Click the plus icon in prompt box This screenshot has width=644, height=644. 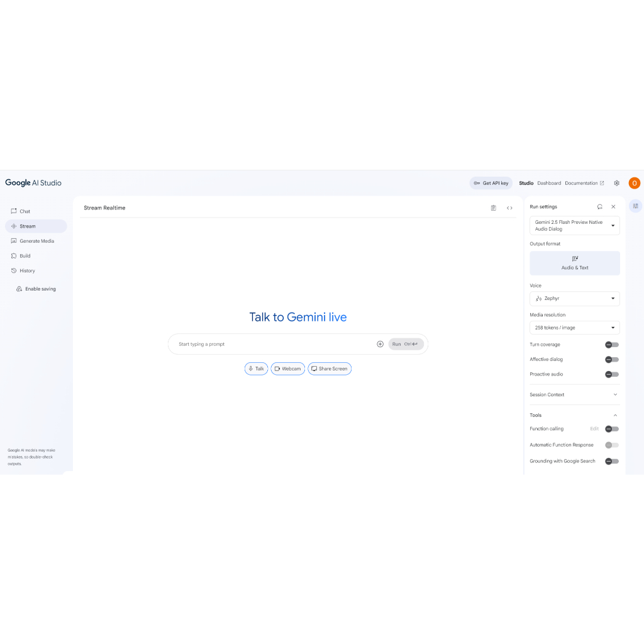click(380, 344)
